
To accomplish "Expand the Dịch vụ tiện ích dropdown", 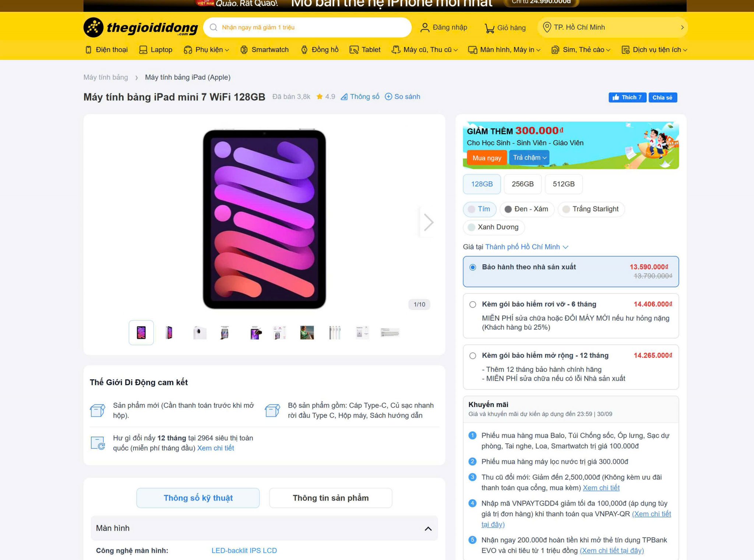I will 685,50.
